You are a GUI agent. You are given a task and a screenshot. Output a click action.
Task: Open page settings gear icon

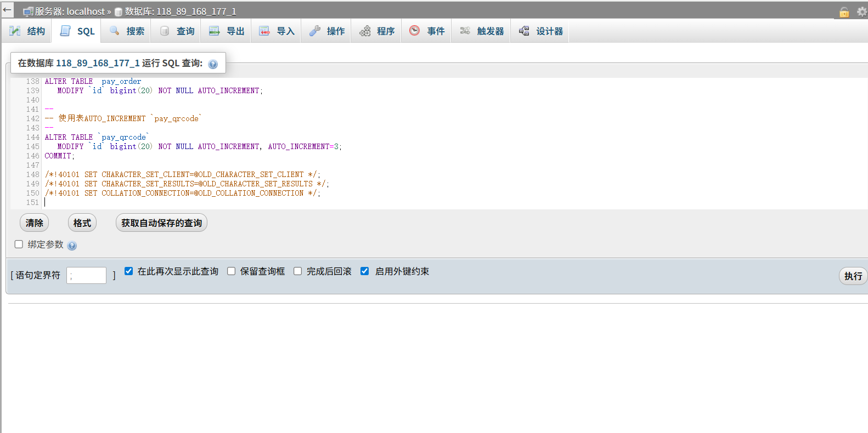[x=861, y=12]
